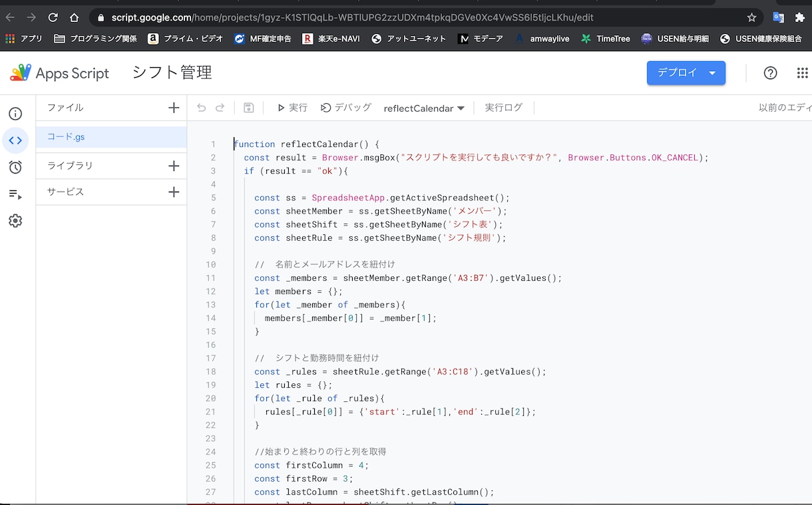
Task: Bookmark this page with star icon
Action: click(751, 18)
